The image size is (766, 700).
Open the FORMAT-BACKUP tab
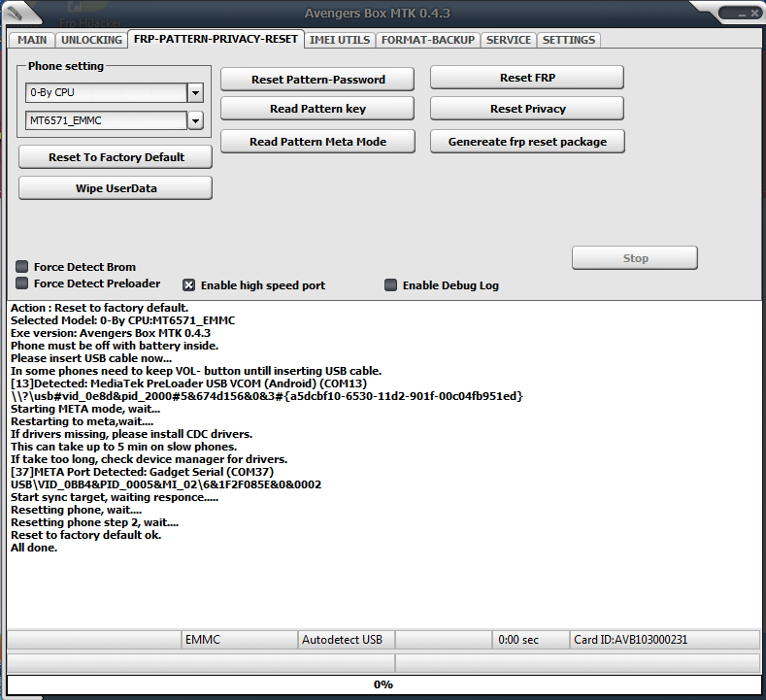[x=428, y=40]
